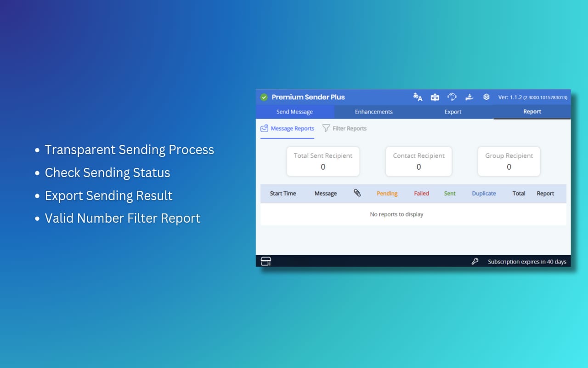
Task: Switch to the Send Message tab
Action: pyautogui.click(x=295, y=111)
